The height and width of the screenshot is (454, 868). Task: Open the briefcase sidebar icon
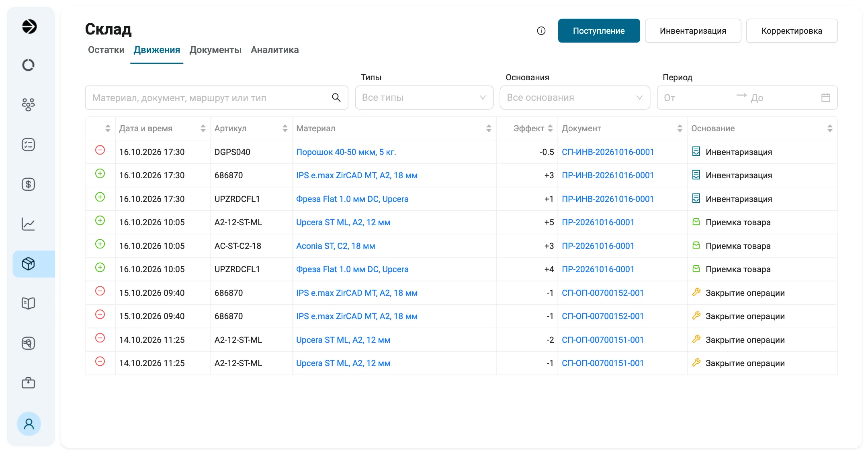[28, 383]
